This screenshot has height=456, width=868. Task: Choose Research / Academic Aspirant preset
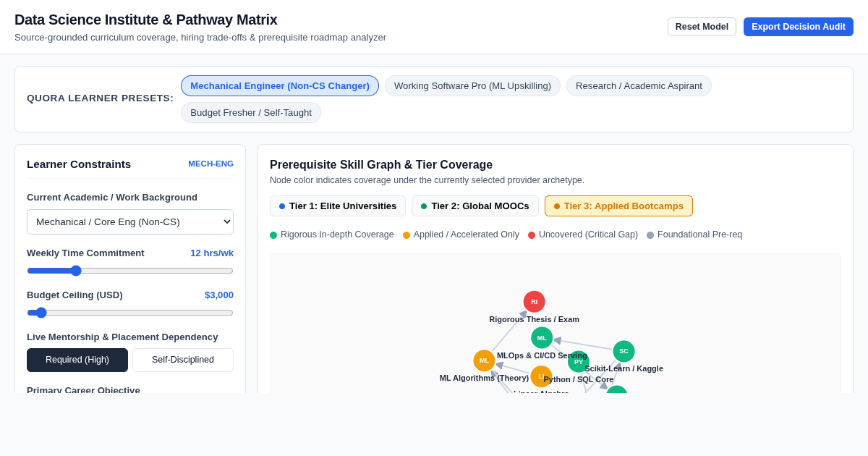click(639, 86)
